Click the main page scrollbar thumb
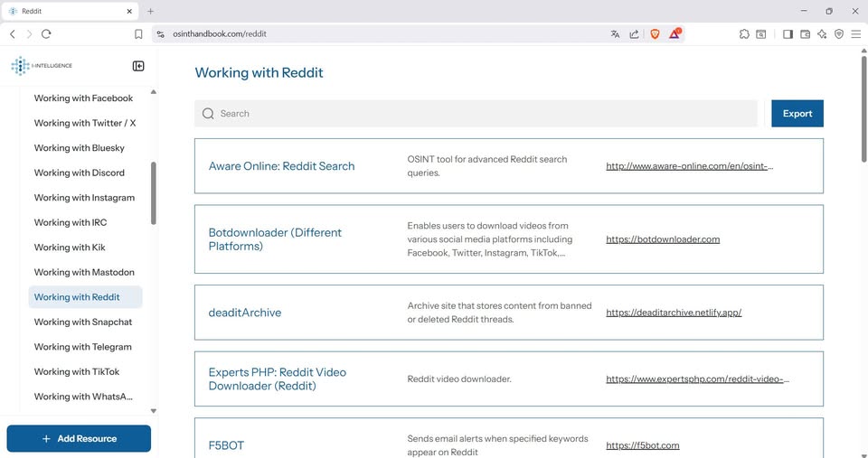Screen dimensions: 868x458 (x=863, y=108)
